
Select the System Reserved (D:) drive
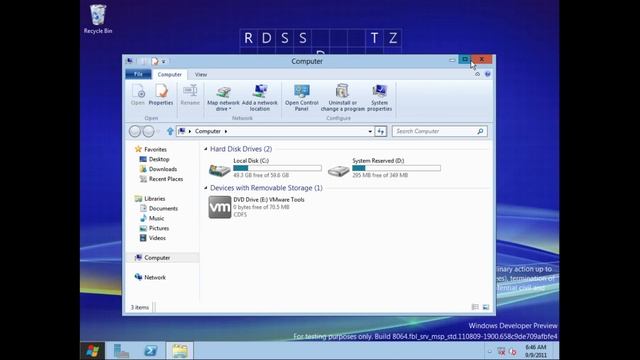pyautogui.click(x=384, y=168)
